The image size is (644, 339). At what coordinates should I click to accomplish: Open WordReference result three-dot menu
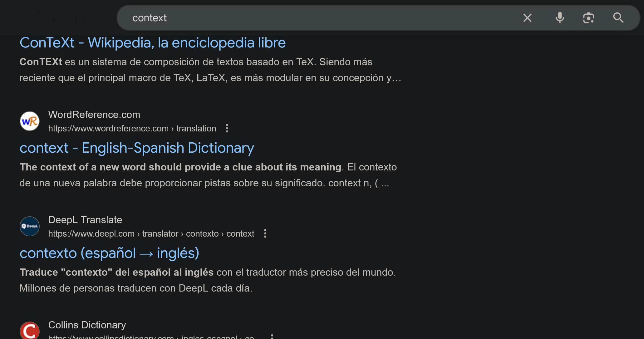227,128
